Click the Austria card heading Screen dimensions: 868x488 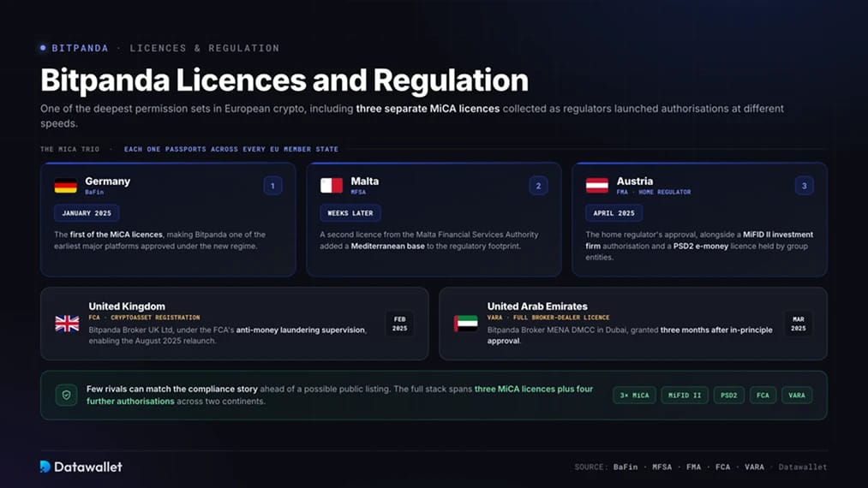tap(635, 182)
